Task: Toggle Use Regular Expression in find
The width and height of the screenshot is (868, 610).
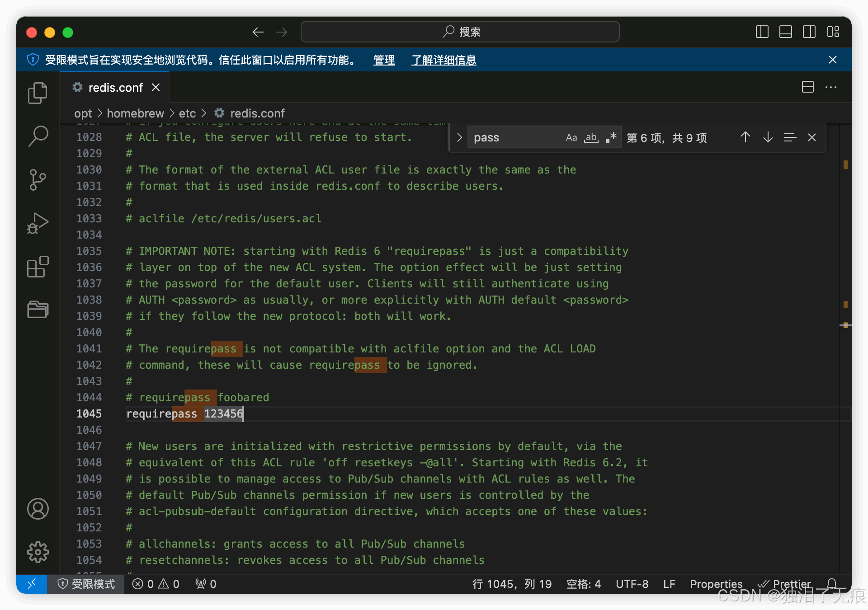Action: (x=611, y=137)
